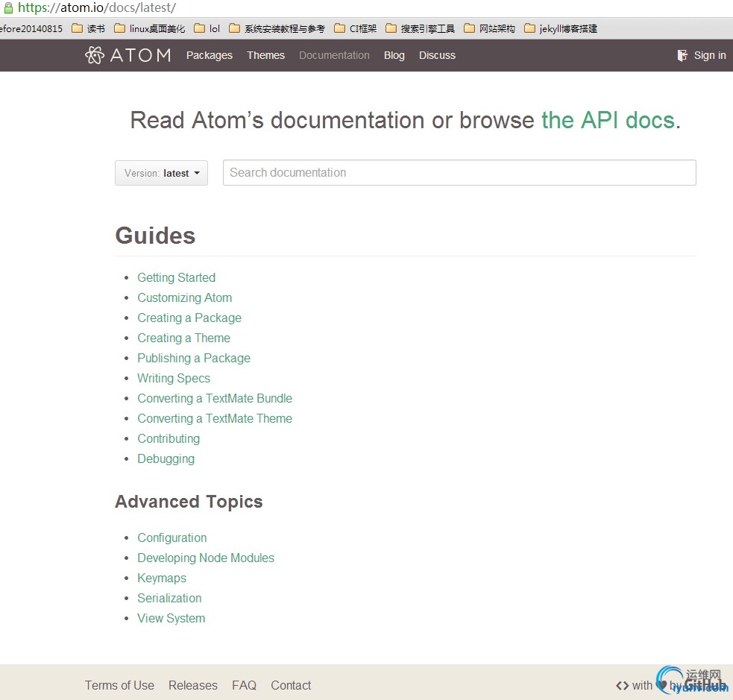Open the Publishing a Package guide
Viewport: 733px width, 700px height.
pyautogui.click(x=194, y=358)
